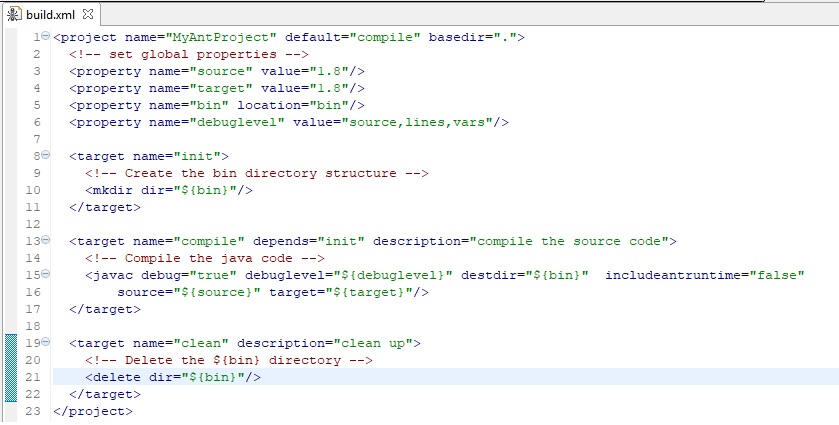This screenshot has height=425, width=839.
Task: Select the build.xml editor tab
Action: (50, 14)
